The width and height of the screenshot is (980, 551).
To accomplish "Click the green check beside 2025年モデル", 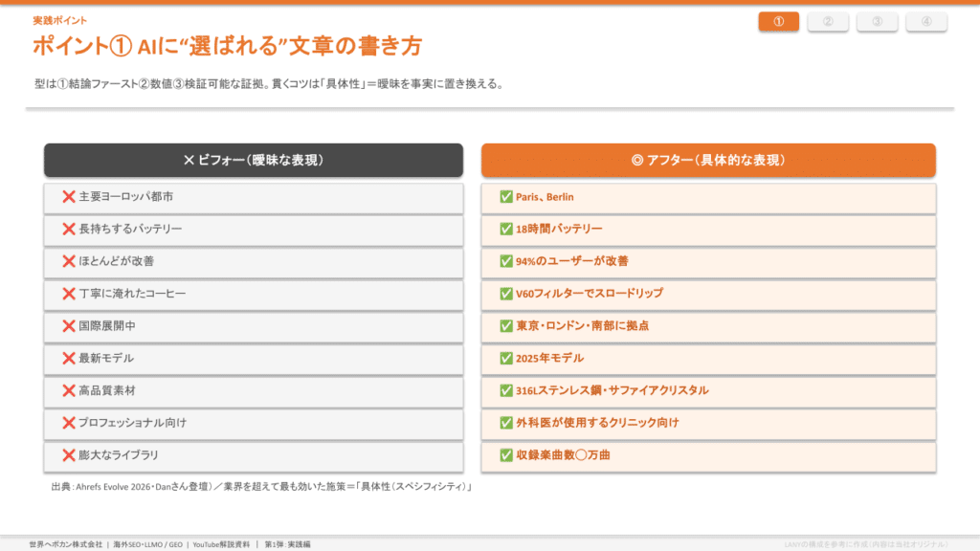I will pyautogui.click(x=506, y=358).
